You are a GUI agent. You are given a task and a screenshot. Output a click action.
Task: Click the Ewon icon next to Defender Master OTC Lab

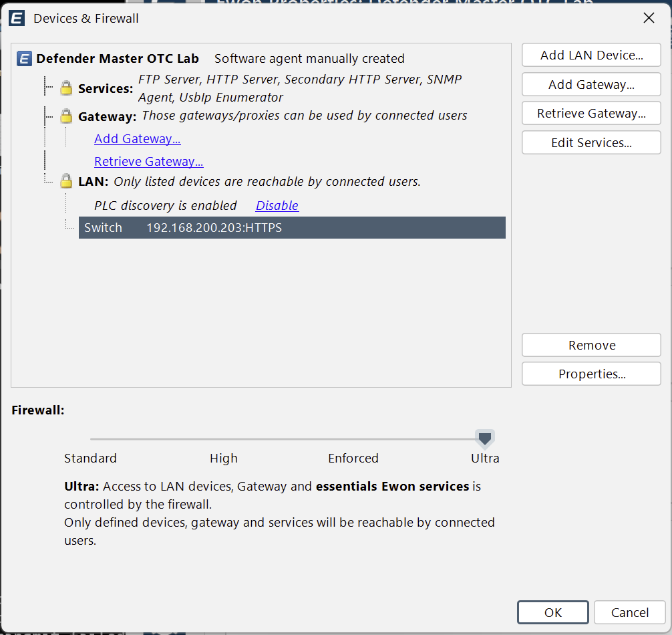tap(24, 58)
